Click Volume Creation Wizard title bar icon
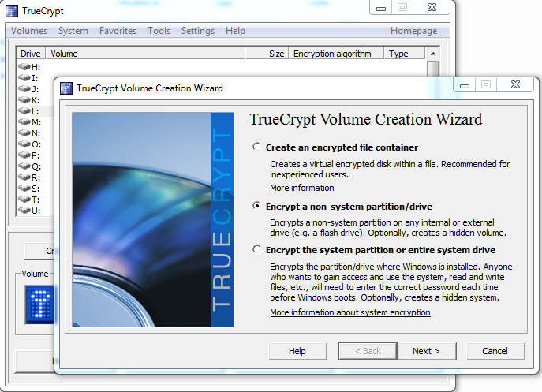 point(66,88)
